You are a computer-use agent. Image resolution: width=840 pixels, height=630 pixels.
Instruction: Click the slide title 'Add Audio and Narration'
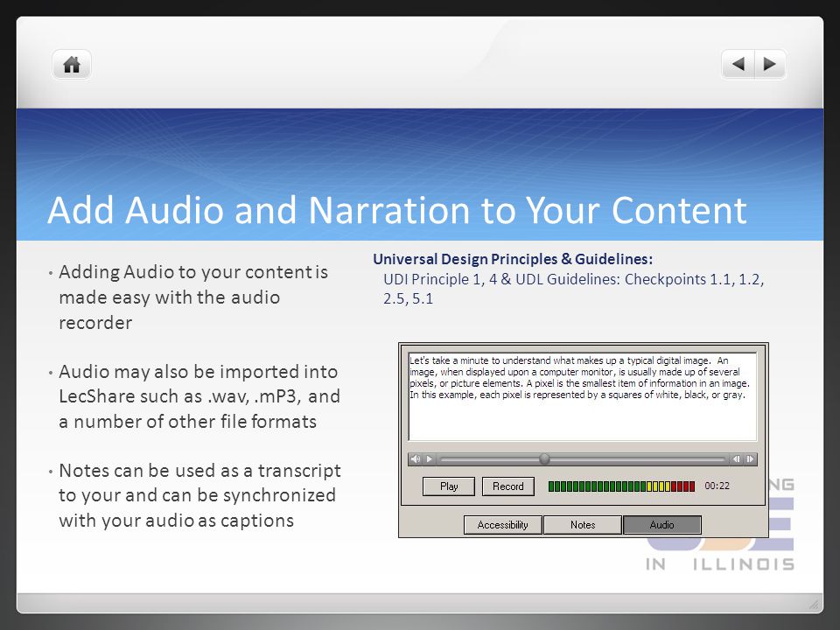[x=397, y=210]
